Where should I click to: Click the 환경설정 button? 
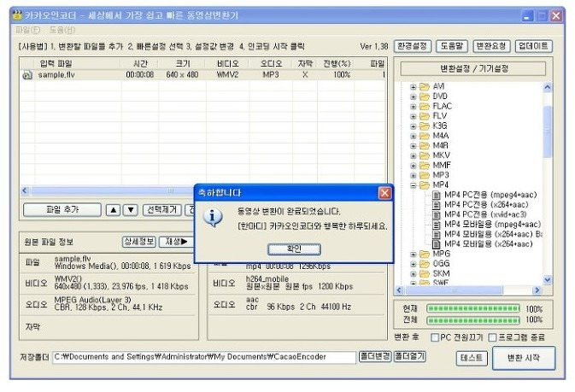click(413, 46)
